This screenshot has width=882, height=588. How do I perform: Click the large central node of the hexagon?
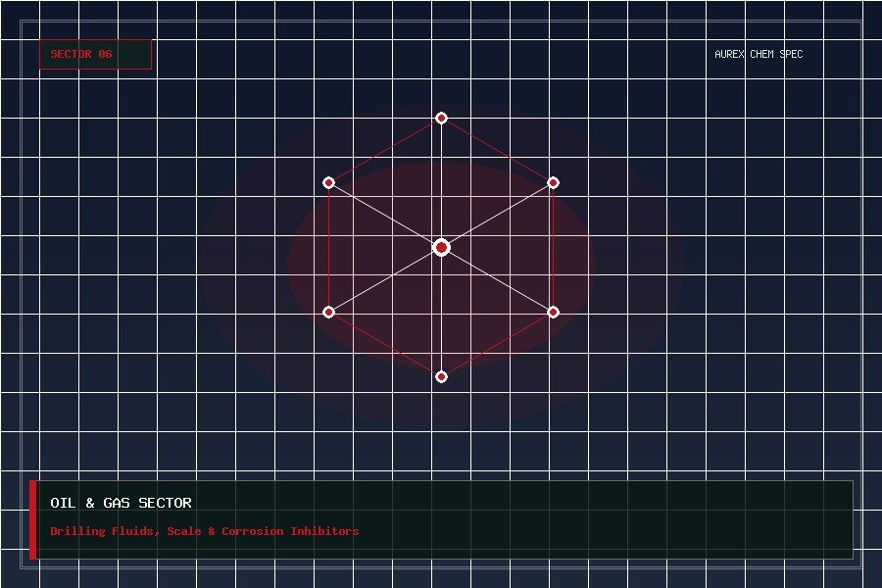(442, 248)
